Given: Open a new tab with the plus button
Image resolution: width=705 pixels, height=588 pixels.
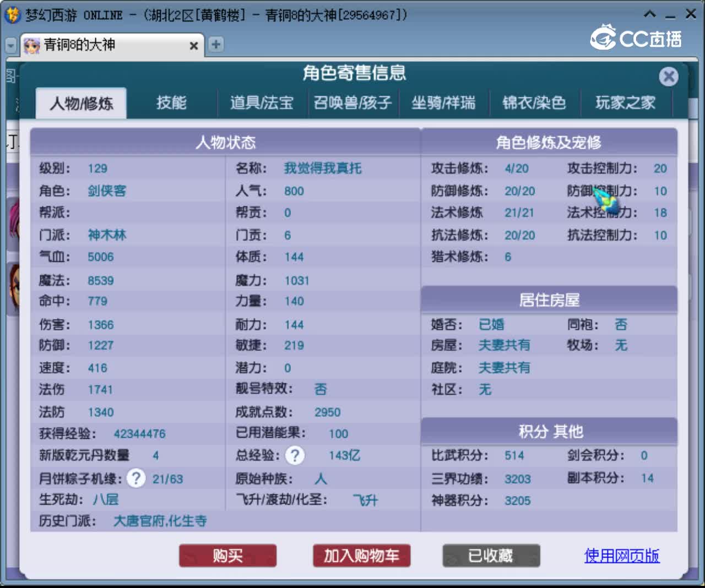Looking at the screenshot, I should (216, 45).
